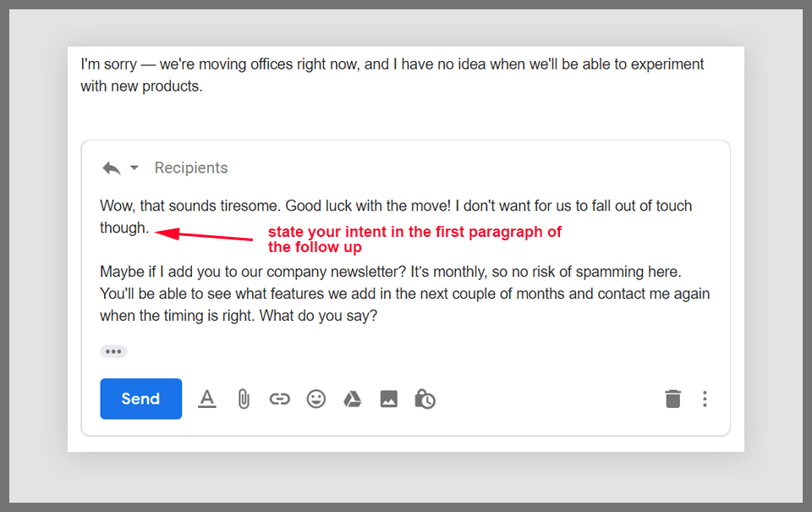Show trimmed content via the ellipsis button

pos(113,351)
